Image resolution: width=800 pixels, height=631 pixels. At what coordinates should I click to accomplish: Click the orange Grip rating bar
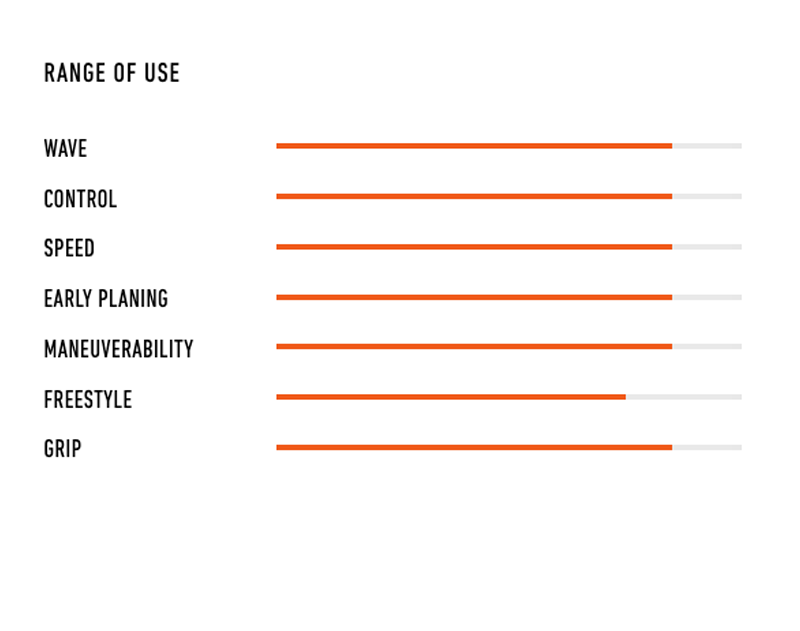[x=474, y=447]
